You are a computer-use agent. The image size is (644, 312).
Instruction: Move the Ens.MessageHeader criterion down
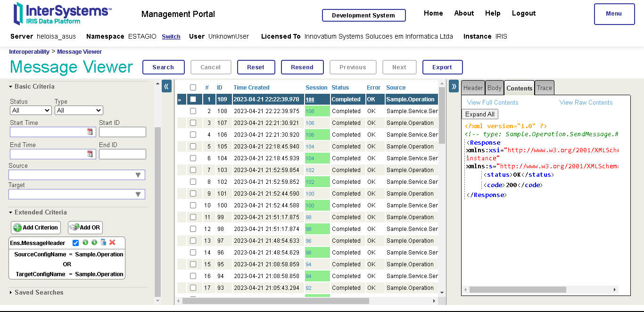pyautogui.click(x=94, y=242)
